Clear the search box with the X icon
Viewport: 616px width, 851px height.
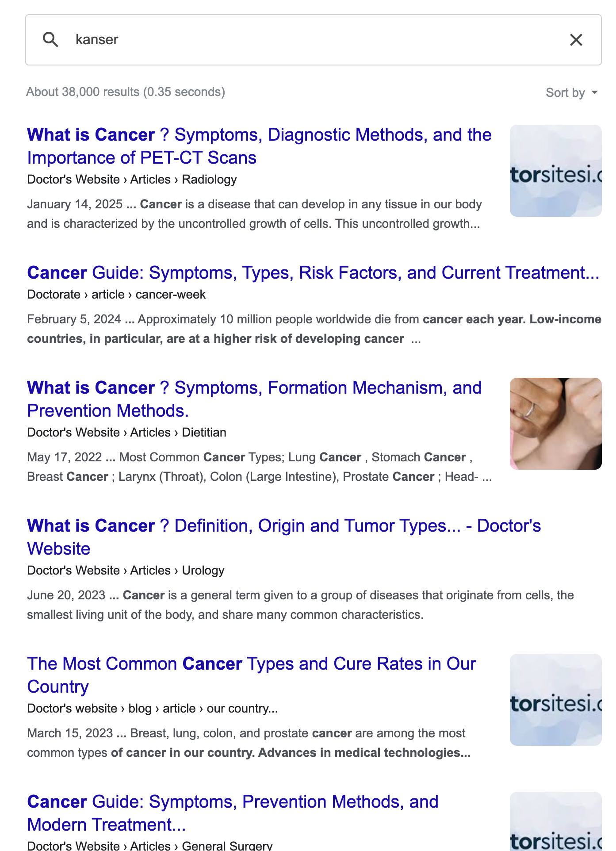pos(576,40)
